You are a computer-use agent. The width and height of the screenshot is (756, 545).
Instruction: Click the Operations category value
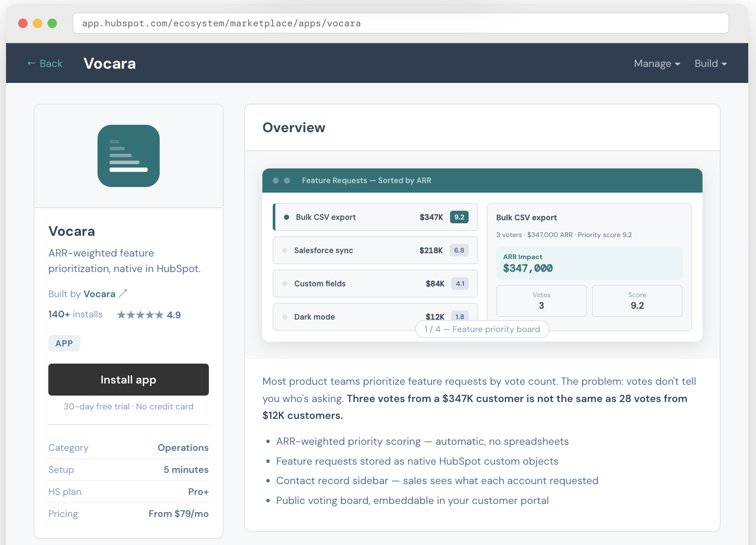pos(183,447)
